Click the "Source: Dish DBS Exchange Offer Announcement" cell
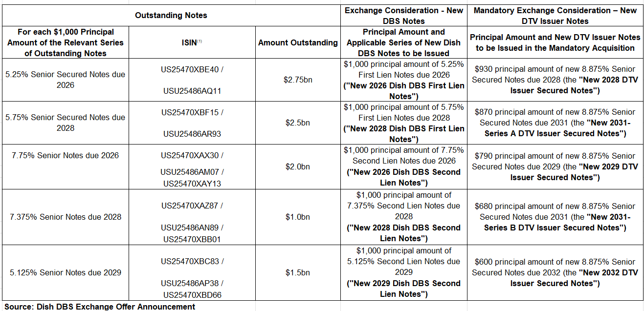644x311 pixels. pos(100,307)
